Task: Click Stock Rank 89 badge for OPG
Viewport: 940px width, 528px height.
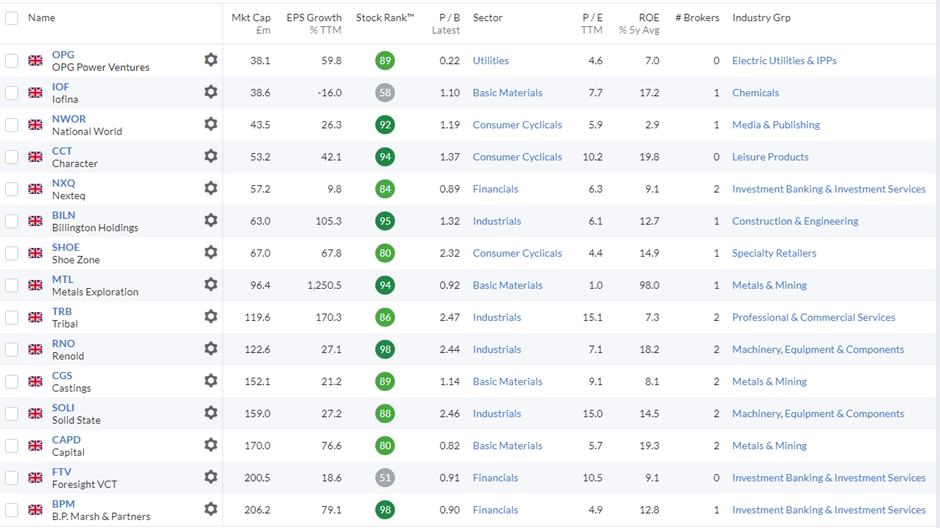Action: click(x=385, y=61)
